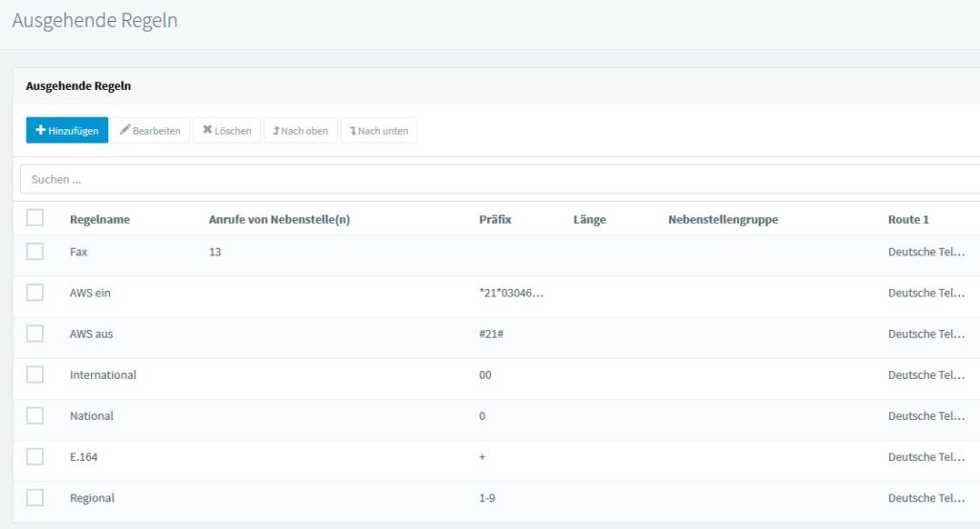Move rule up with Nach oben
This screenshot has width=980, height=529.
pos(301,130)
